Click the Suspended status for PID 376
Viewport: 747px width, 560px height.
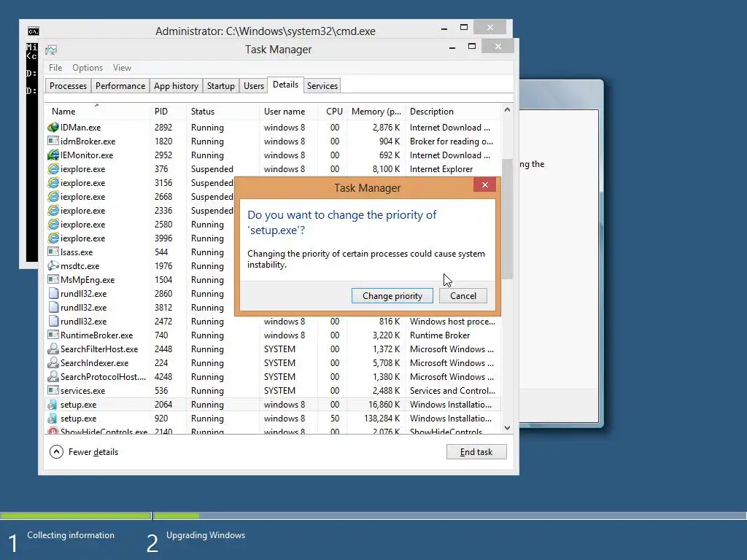point(212,169)
